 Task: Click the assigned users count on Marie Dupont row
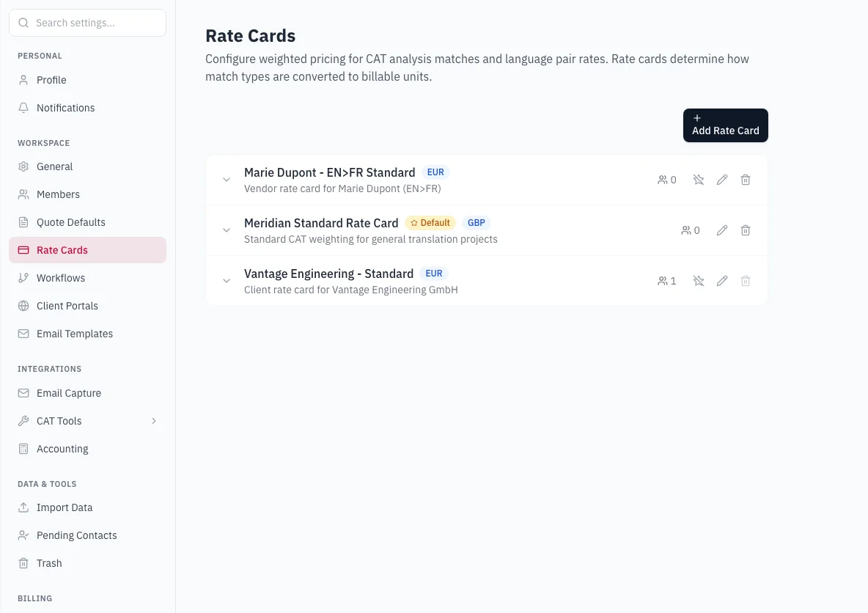tap(667, 180)
